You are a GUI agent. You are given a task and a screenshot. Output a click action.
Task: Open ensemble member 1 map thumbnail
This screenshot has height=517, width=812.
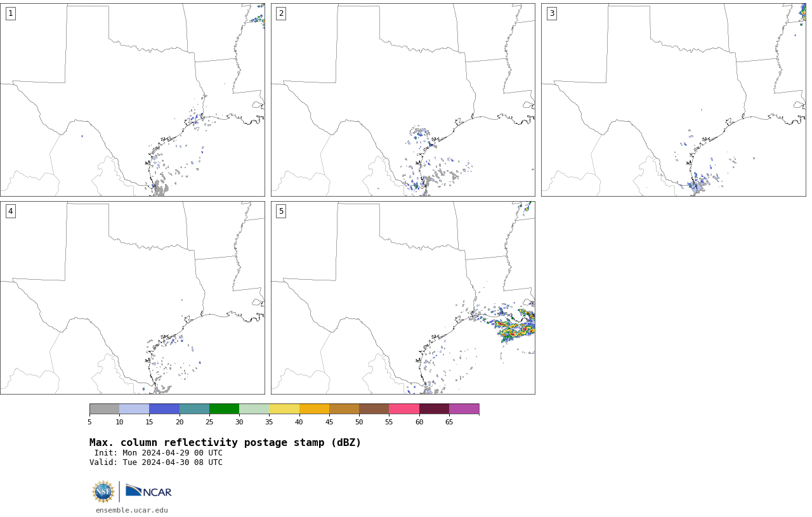[x=133, y=100]
